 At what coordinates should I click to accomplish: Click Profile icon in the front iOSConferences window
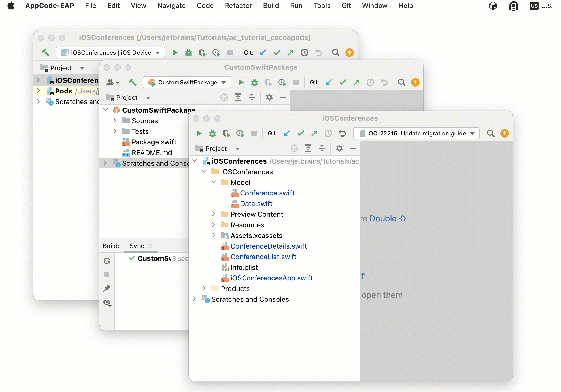click(240, 133)
